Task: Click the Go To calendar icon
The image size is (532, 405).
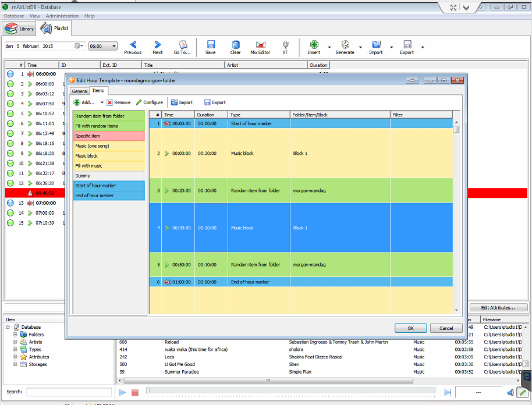Action: click(182, 45)
